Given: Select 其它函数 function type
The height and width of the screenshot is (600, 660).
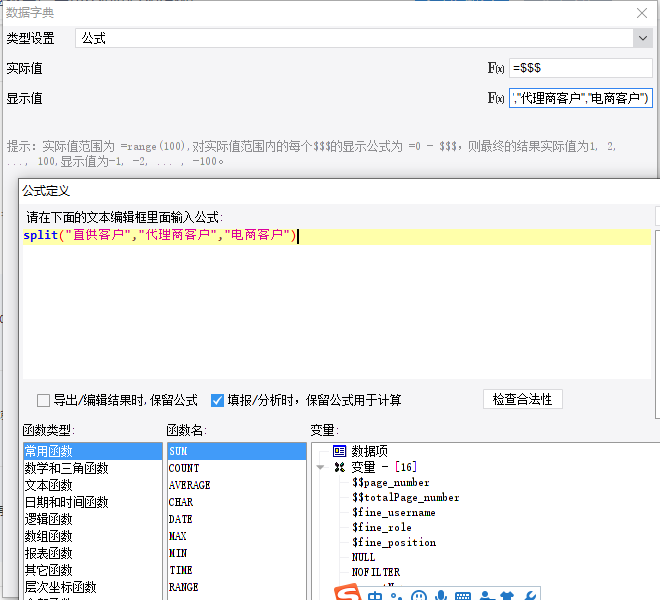Looking at the screenshot, I should click(x=93, y=570).
